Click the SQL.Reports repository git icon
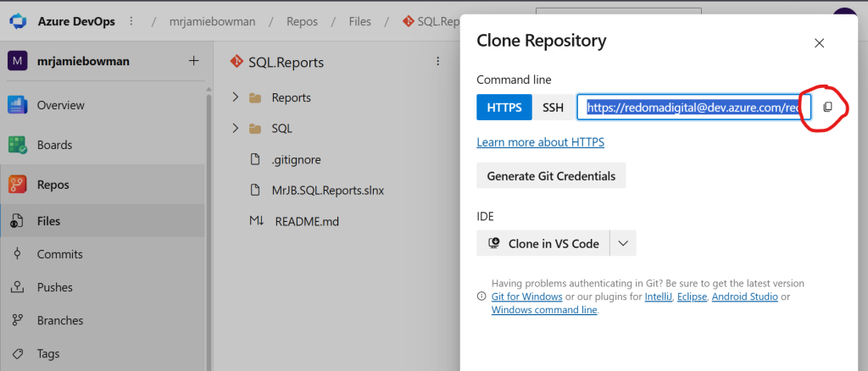 236,61
